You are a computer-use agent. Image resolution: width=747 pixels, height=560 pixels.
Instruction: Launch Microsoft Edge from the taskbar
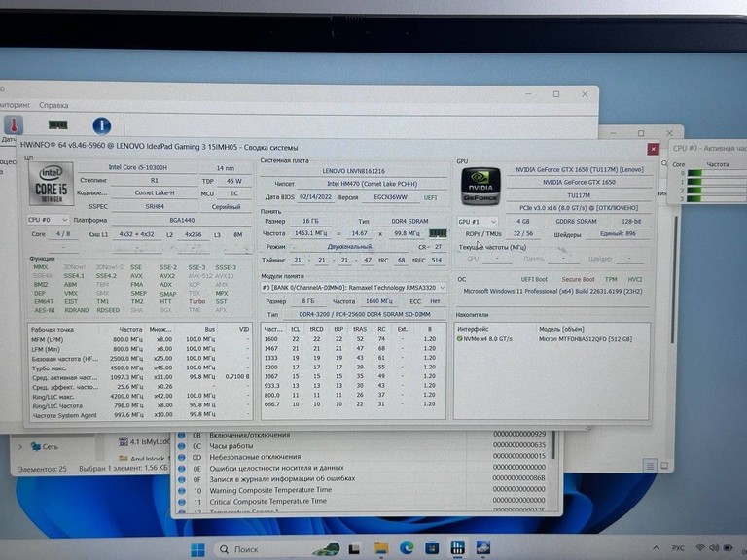tap(407, 548)
